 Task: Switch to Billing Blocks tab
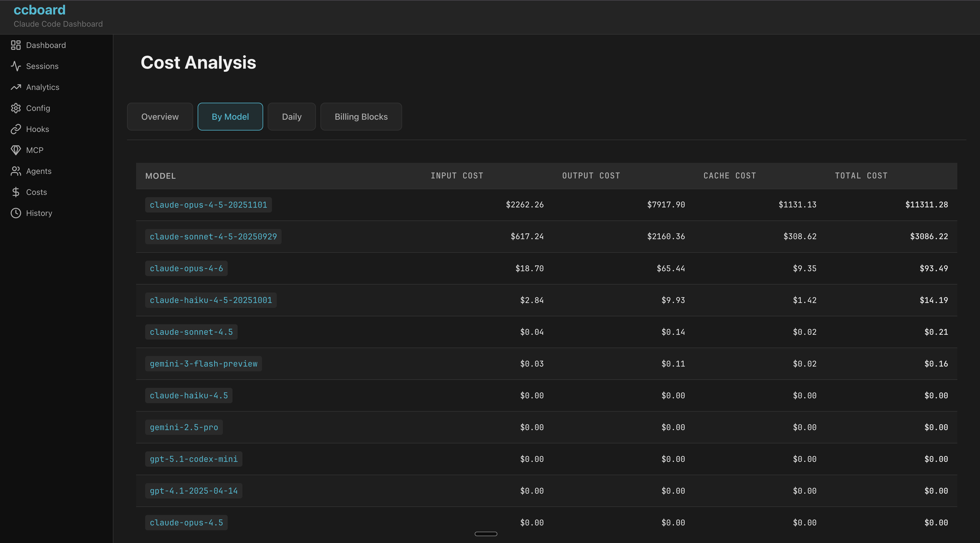(361, 116)
